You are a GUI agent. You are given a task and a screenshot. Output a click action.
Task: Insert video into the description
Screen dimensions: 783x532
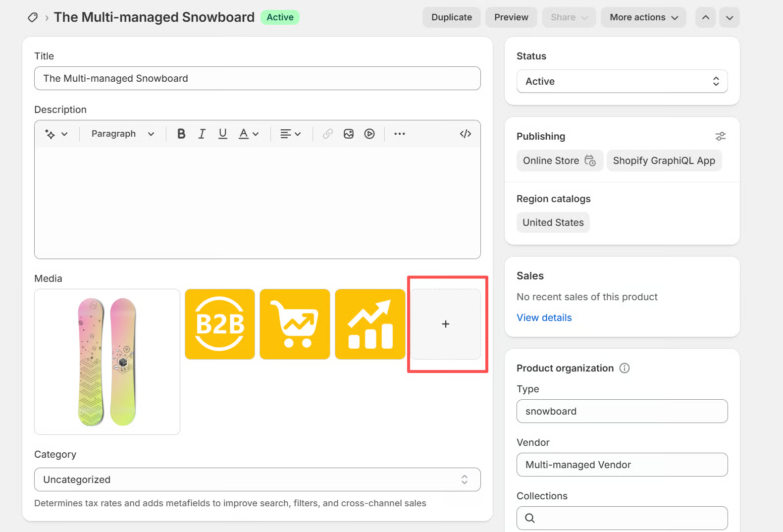click(x=369, y=134)
